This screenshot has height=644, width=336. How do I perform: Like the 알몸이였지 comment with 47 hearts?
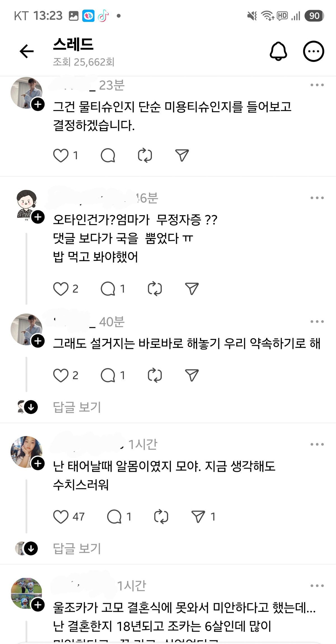(x=61, y=517)
